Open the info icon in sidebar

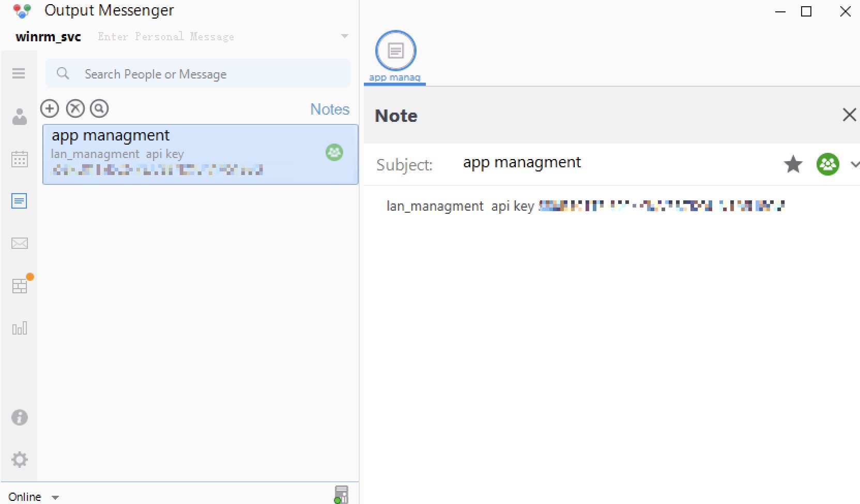pos(20,417)
